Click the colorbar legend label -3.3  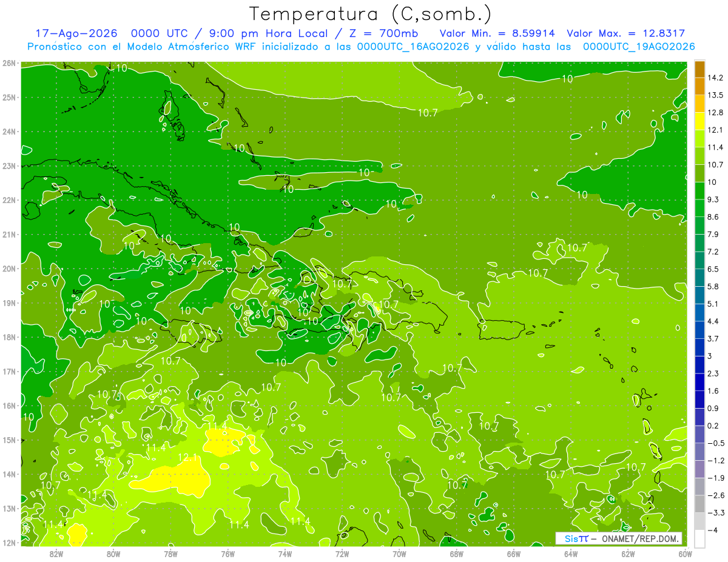(716, 513)
